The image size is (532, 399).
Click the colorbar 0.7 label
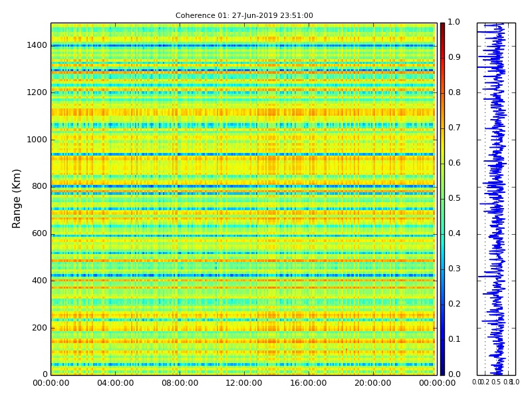coord(454,128)
